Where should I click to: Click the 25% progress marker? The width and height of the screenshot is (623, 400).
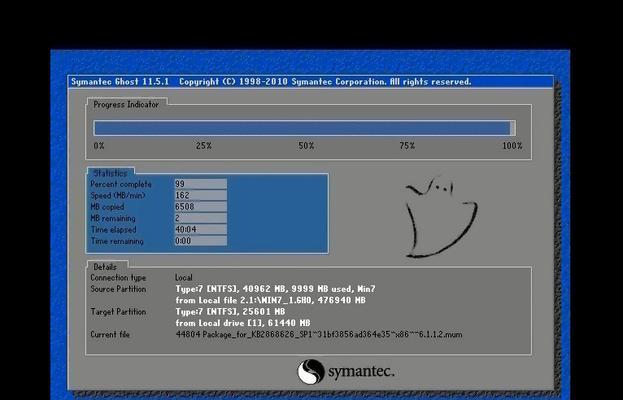203,146
